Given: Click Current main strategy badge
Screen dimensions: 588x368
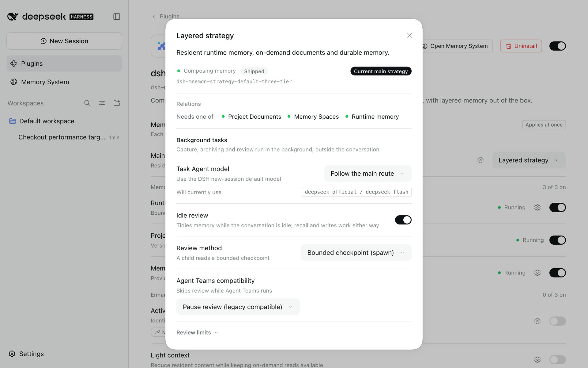Looking at the screenshot, I should click(381, 71).
